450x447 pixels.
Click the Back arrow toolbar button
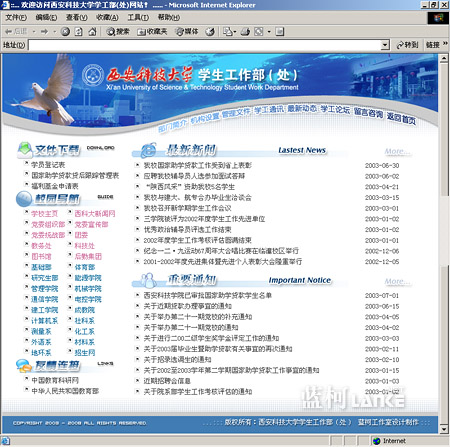(x=16, y=32)
